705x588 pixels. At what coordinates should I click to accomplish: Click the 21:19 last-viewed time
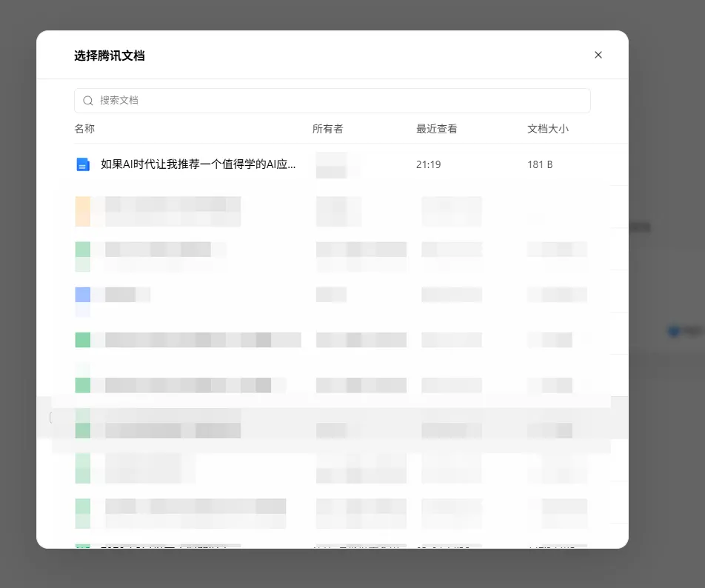coord(429,164)
